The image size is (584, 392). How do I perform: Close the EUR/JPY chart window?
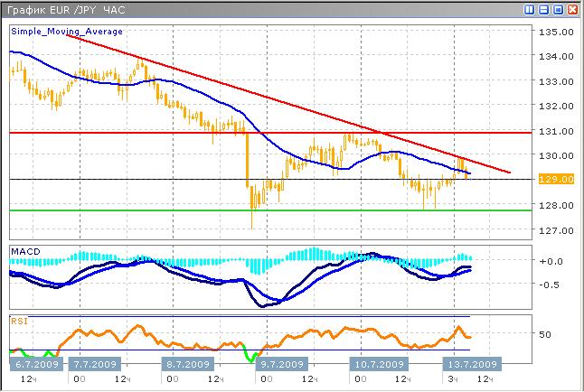573,10
